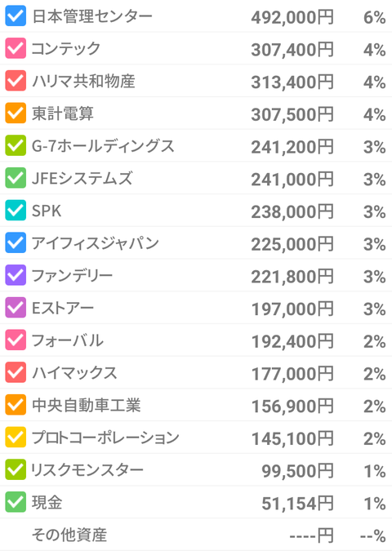Uncheck ハリマ共和物産 checkbox

[16, 81]
